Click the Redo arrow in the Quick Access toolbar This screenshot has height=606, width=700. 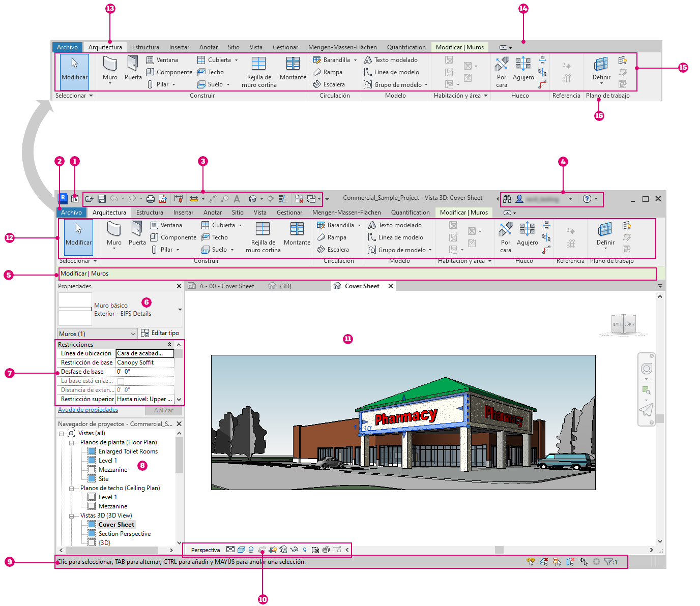pyautogui.click(x=132, y=199)
